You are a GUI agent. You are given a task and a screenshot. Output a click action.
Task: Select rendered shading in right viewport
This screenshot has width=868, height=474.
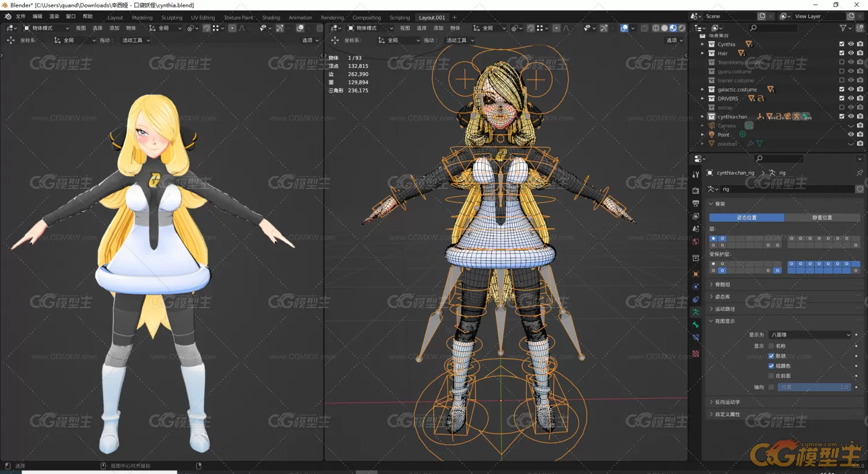tap(682, 28)
